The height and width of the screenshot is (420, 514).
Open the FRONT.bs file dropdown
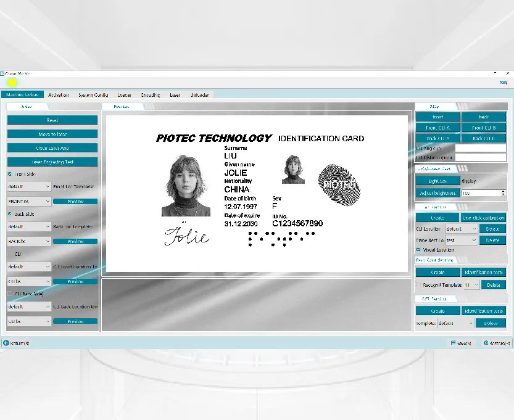click(29, 201)
